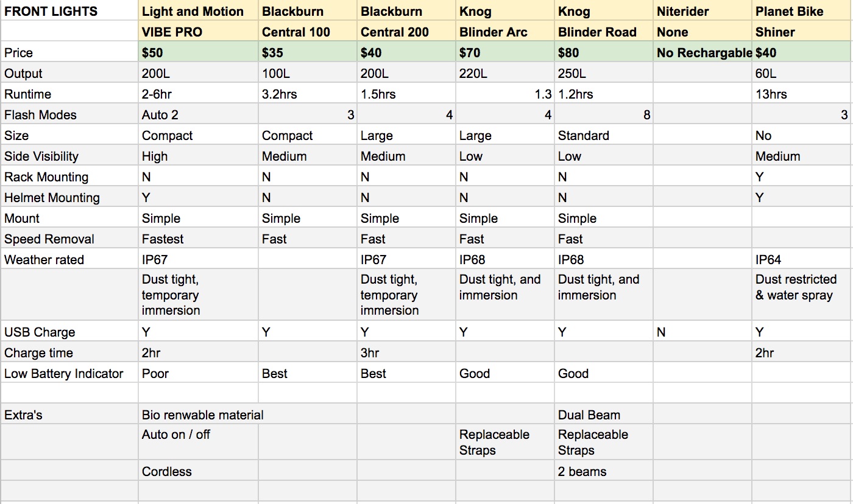Select the Dual Beam extras cell
853x504 pixels.
(604, 415)
